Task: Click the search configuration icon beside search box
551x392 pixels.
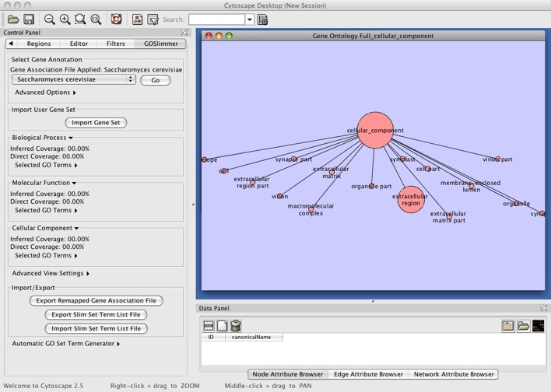Action: (262, 19)
